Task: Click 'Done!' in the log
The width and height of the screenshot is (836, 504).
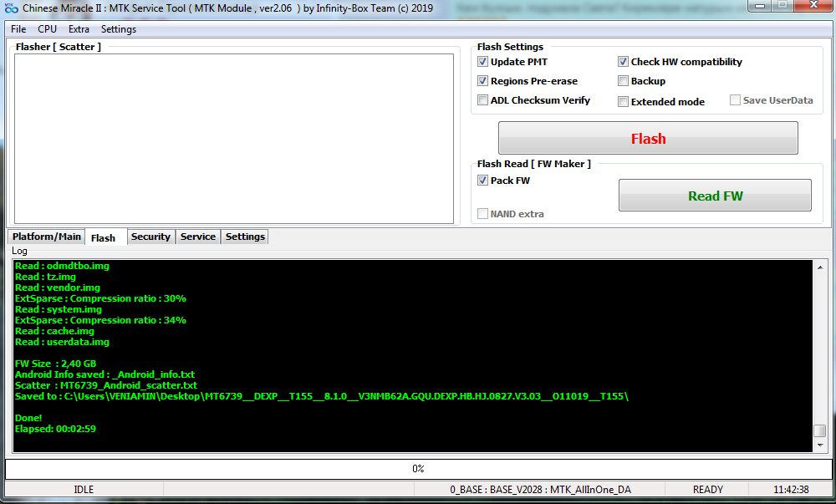Action: (x=28, y=418)
